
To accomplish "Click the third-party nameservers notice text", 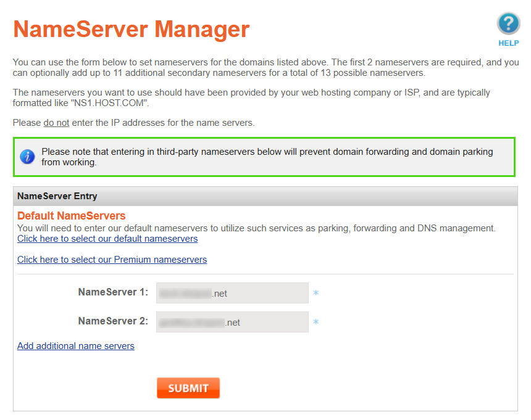I will 267,157.
